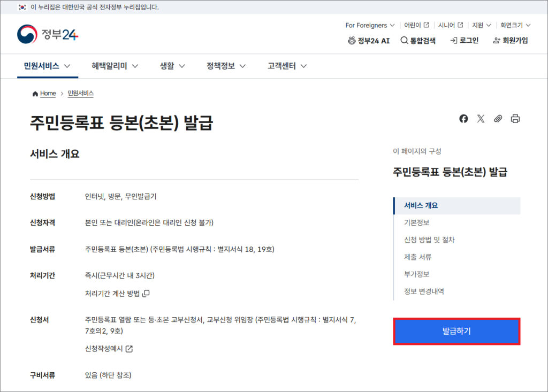Viewport: 548px width, 392px height.
Task: Open the 민원서비스 menu
Action: (x=47, y=66)
